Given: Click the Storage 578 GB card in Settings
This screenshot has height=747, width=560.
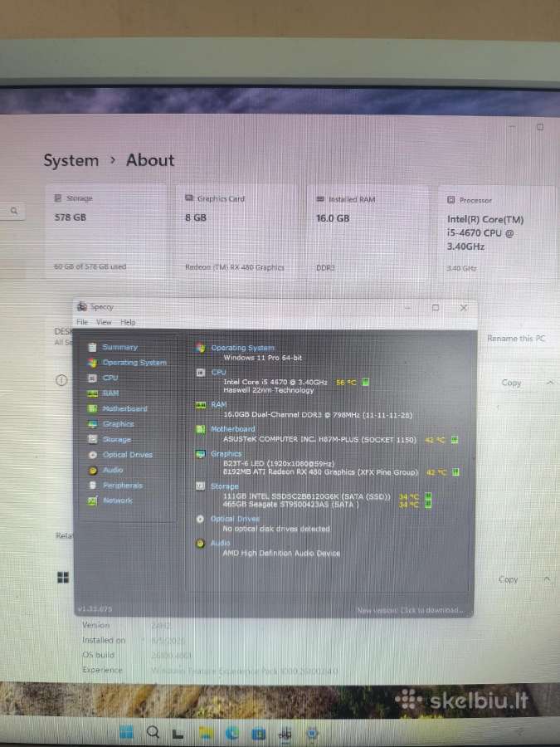Looking at the screenshot, I should pyautogui.click(x=106, y=232).
